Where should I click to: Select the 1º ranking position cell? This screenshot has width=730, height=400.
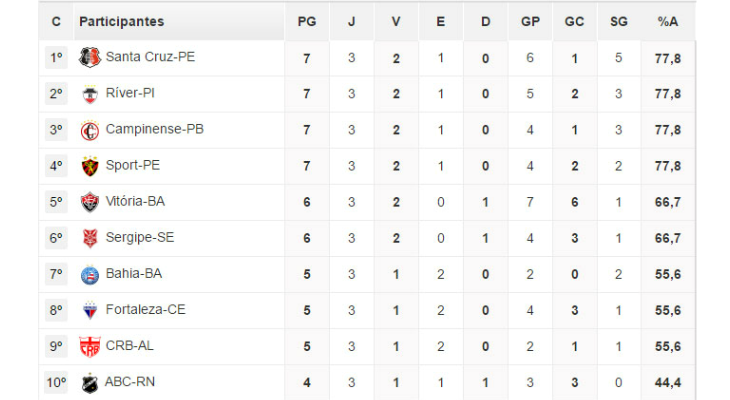(56, 57)
